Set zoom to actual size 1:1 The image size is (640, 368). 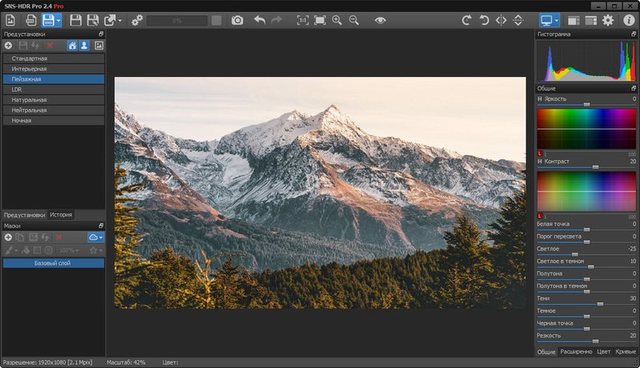tap(302, 20)
